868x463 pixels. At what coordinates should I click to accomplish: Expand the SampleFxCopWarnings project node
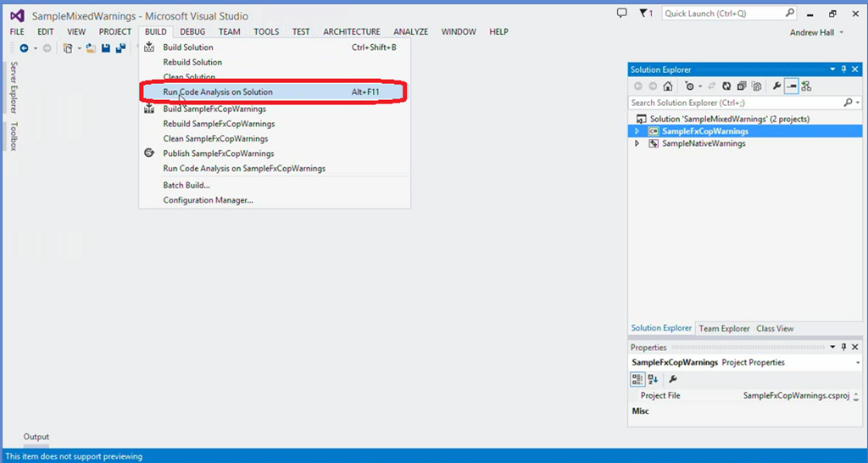(x=637, y=131)
